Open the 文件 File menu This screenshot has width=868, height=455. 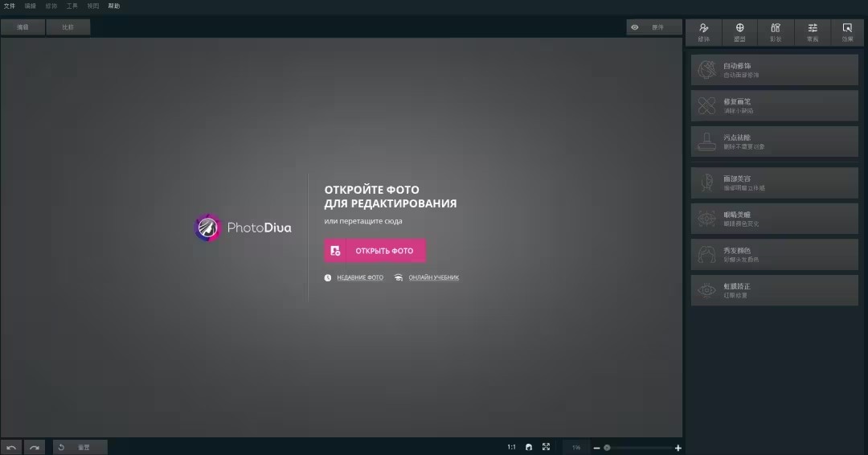(10, 6)
